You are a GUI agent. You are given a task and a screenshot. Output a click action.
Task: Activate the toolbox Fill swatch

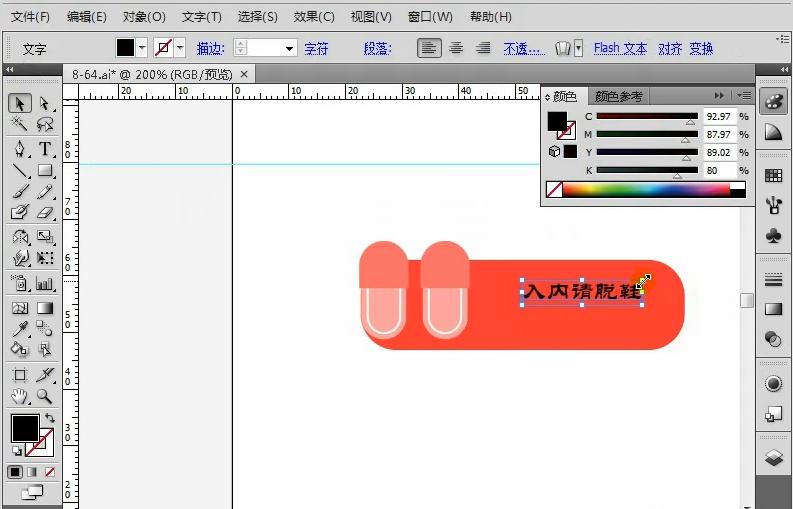[x=25, y=428]
